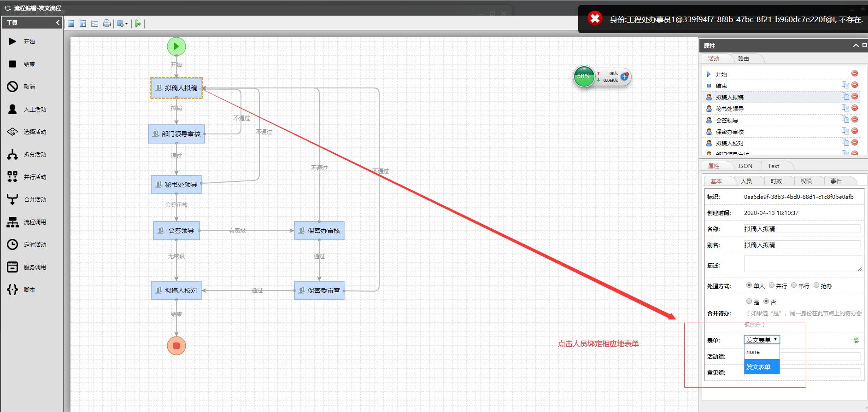Click the 保密办审核 node on canvas
This screenshot has height=412, width=868.
[319, 231]
